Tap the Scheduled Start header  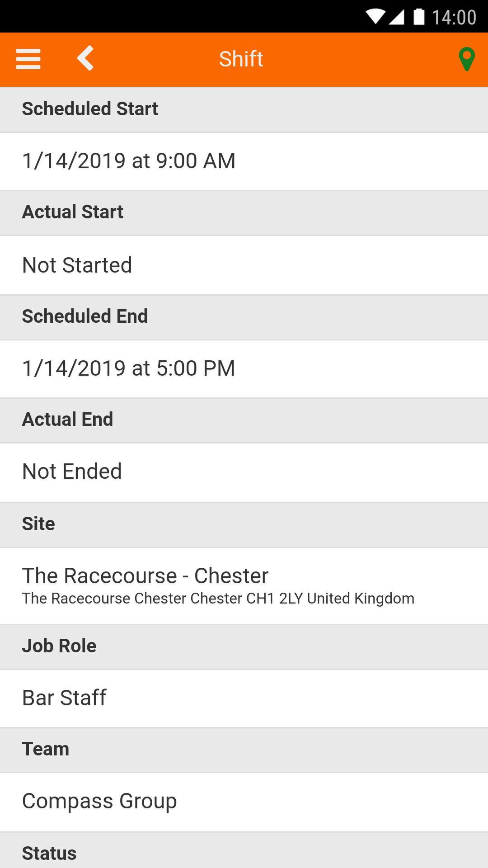coord(90,109)
